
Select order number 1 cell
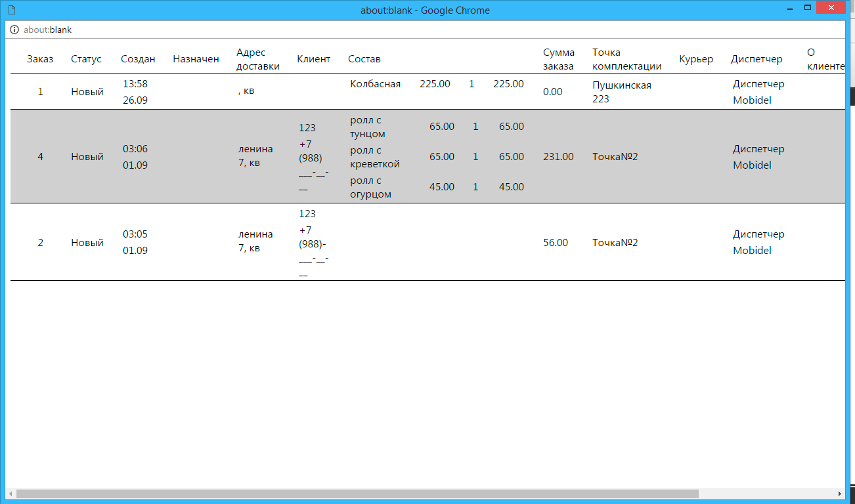coord(40,92)
